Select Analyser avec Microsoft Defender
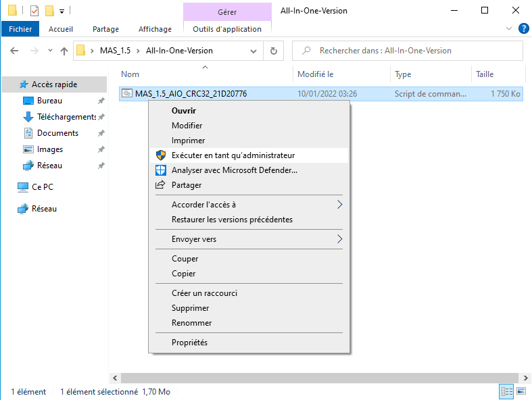The height and width of the screenshot is (400, 532). tap(249, 170)
